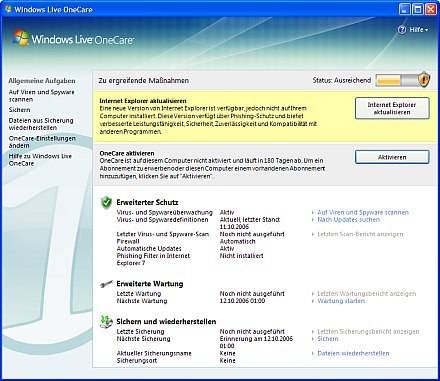Click the OneCare aktivieren title
This screenshot has width=440, height=381.
tap(127, 153)
